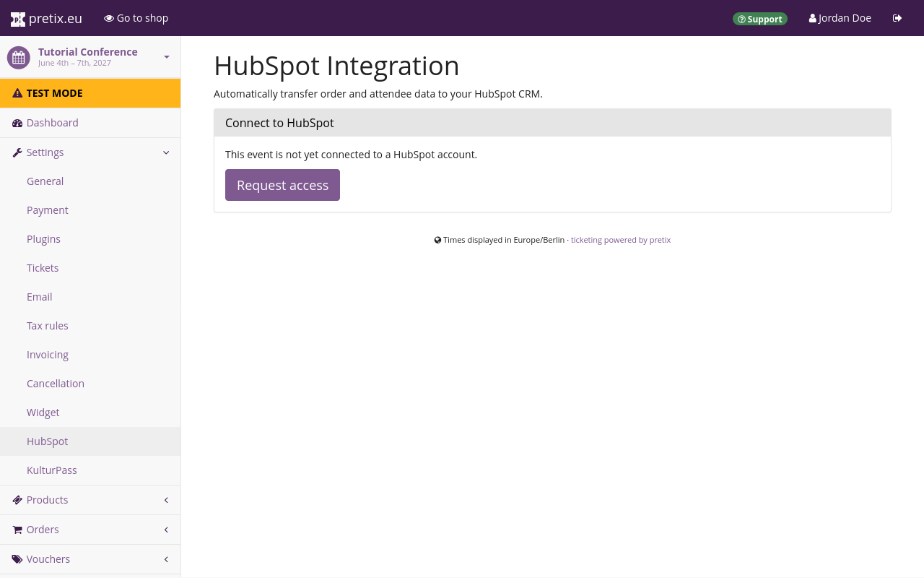Click the Settings wrench icon
Image resolution: width=924 pixels, height=578 pixels.
click(x=17, y=152)
